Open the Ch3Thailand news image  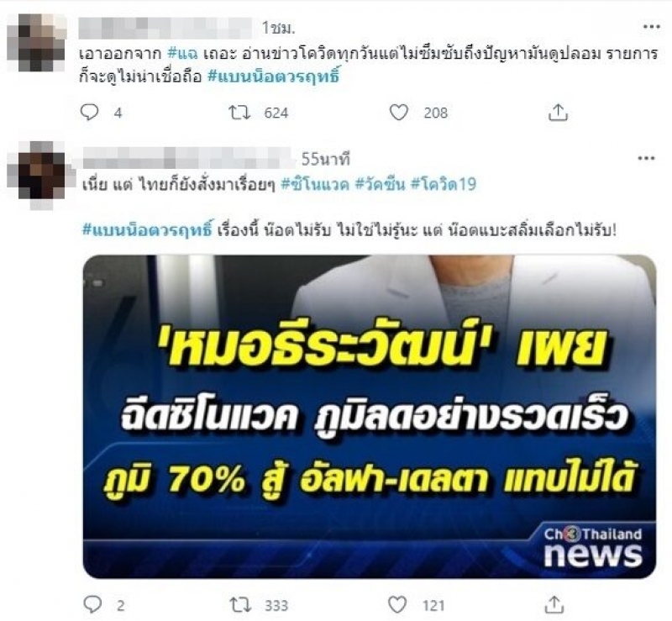(x=370, y=417)
